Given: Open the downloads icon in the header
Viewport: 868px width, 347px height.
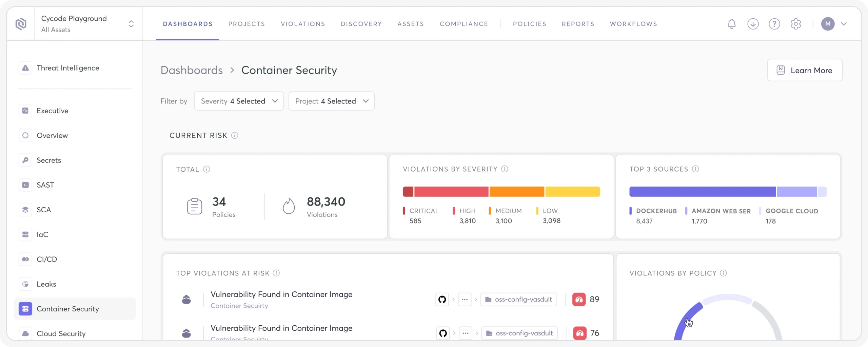Looking at the screenshot, I should (753, 23).
